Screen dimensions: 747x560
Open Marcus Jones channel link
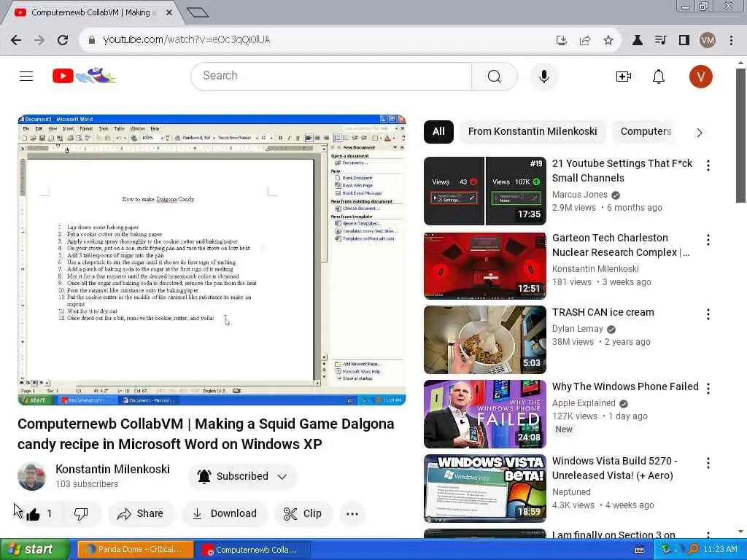[580, 195]
